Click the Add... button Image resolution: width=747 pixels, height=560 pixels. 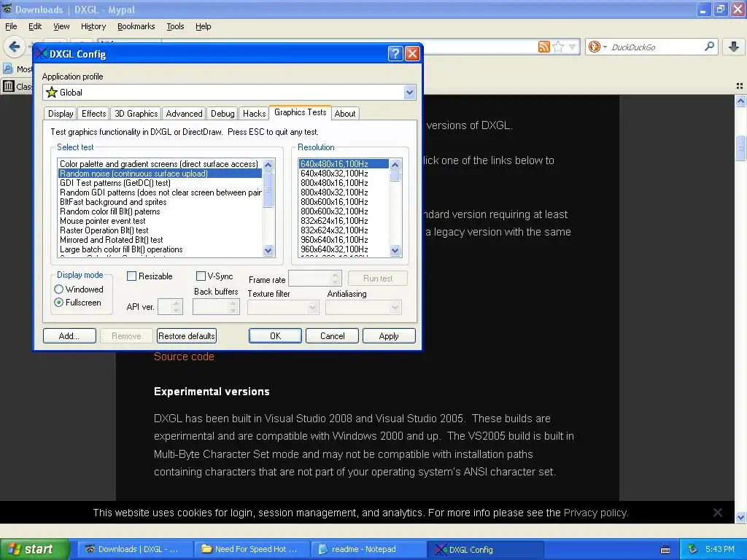click(69, 335)
